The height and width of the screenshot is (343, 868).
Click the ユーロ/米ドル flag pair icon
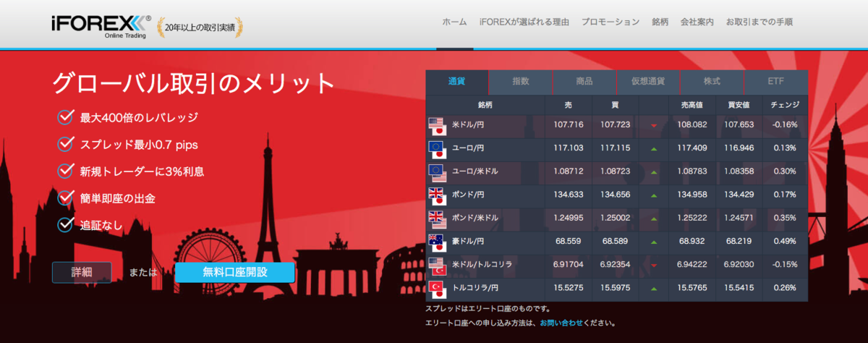(x=436, y=172)
